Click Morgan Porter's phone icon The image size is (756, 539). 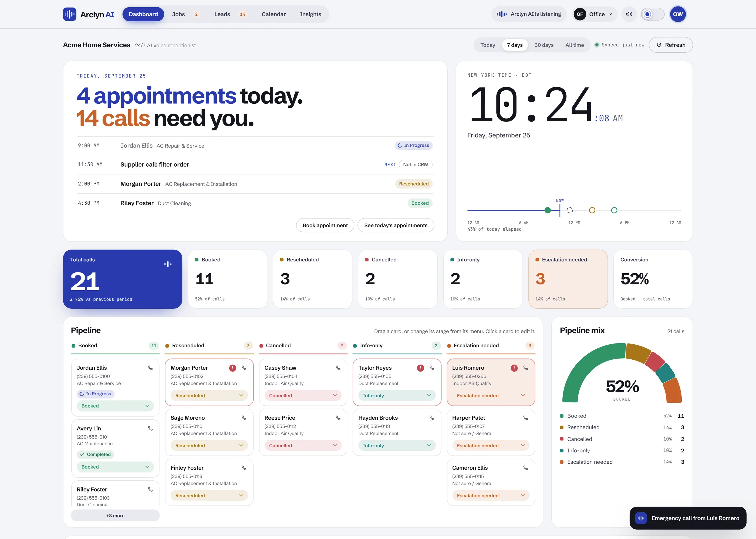244,368
